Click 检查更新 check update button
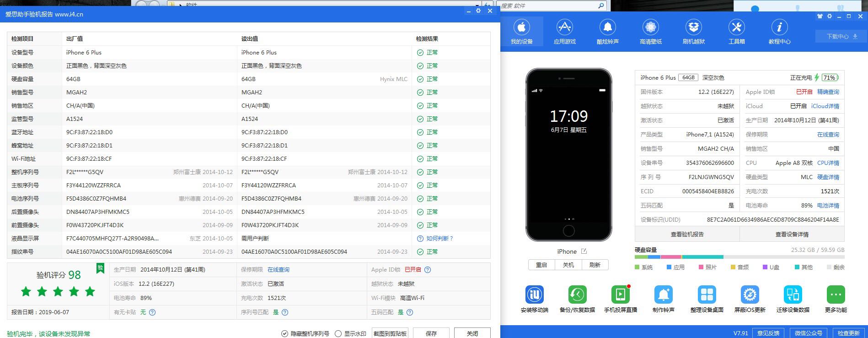 click(x=848, y=333)
